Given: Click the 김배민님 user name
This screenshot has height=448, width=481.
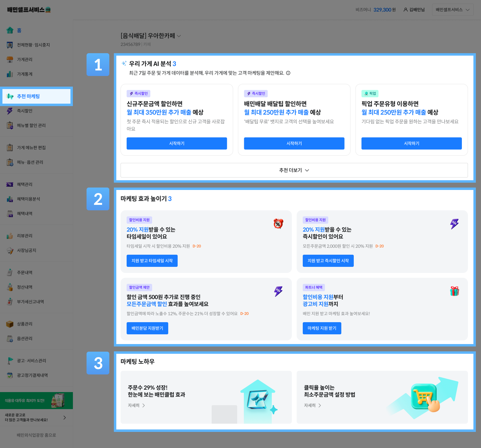Looking at the screenshot, I should pos(417,10).
